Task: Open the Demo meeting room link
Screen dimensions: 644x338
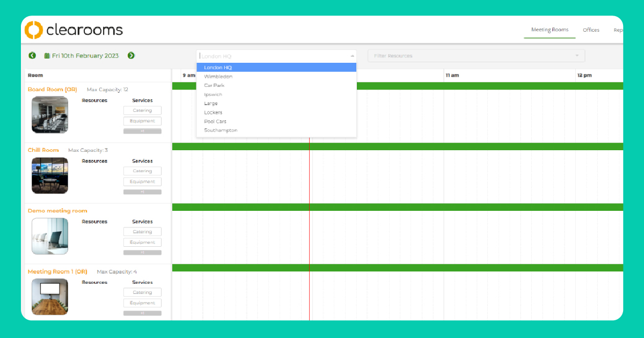Action: 57,211
